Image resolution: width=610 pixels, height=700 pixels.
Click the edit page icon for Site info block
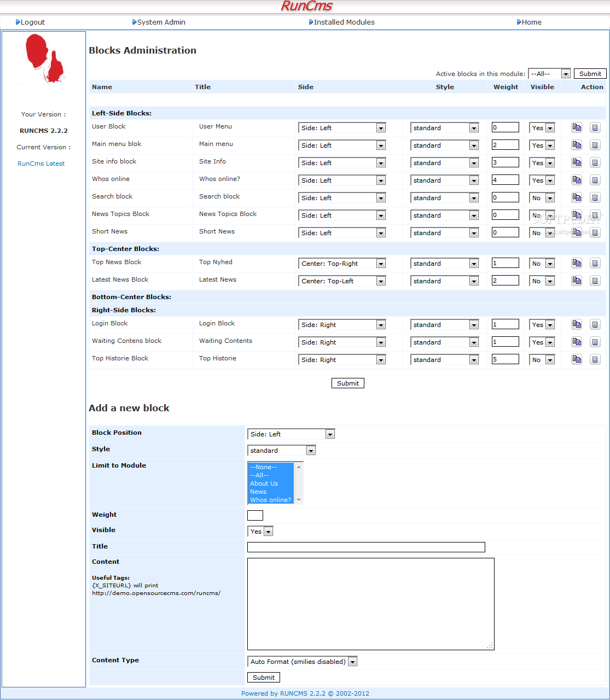pyautogui.click(x=595, y=162)
